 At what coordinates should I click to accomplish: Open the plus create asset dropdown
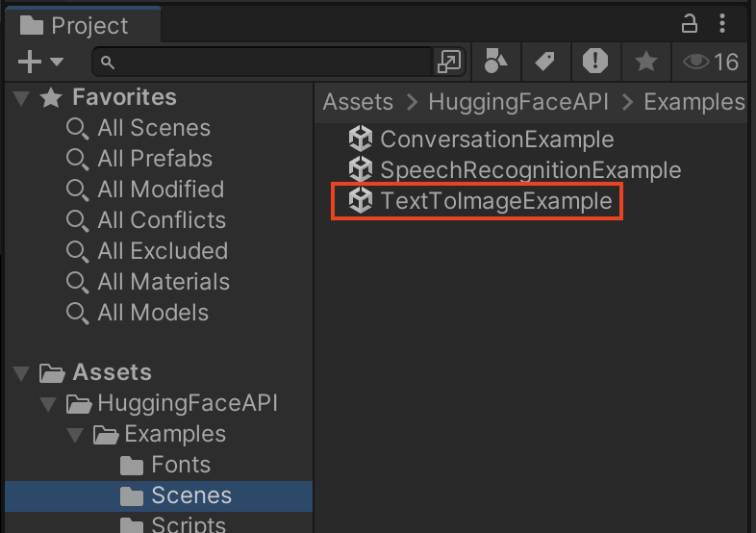point(40,62)
